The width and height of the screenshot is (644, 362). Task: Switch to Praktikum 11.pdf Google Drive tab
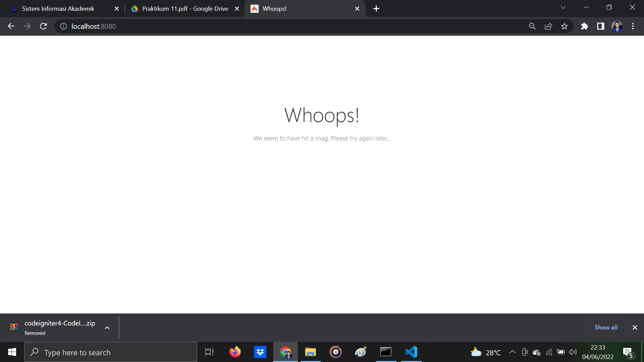coord(185,9)
